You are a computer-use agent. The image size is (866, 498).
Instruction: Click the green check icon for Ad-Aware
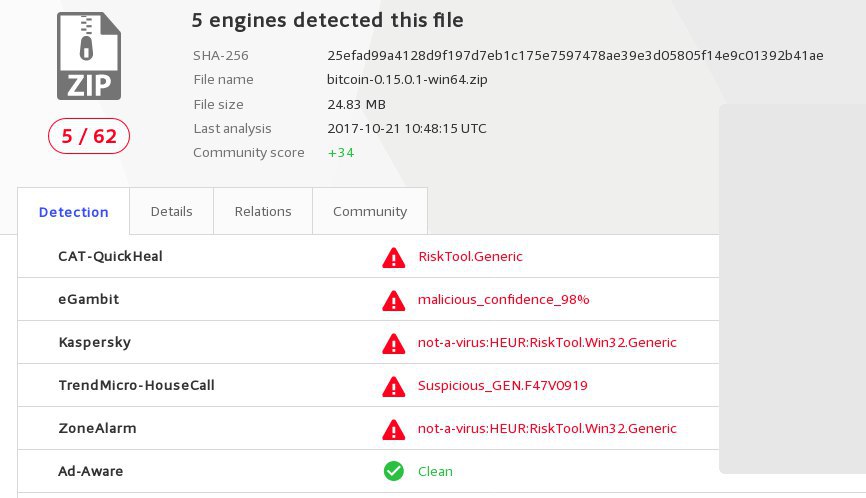coord(393,471)
